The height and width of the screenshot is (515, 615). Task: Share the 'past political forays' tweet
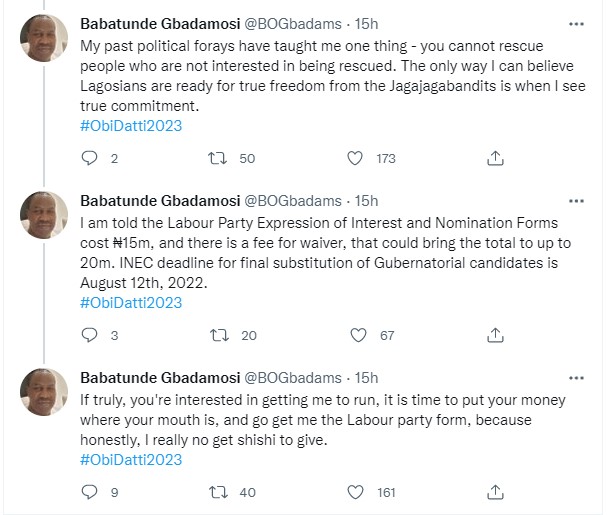click(x=494, y=158)
